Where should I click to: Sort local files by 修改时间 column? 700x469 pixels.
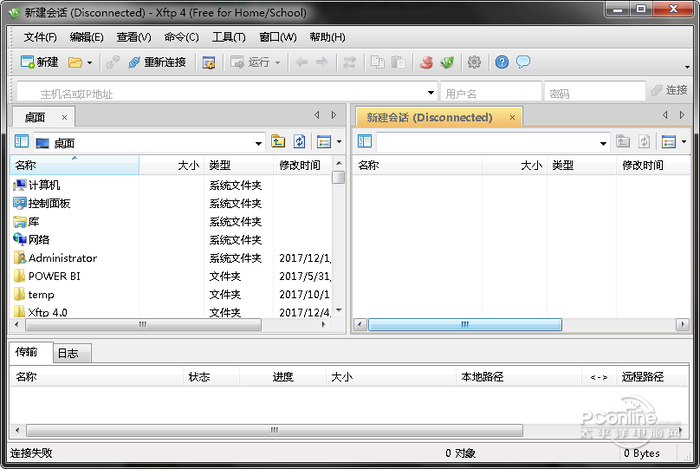click(x=300, y=165)
